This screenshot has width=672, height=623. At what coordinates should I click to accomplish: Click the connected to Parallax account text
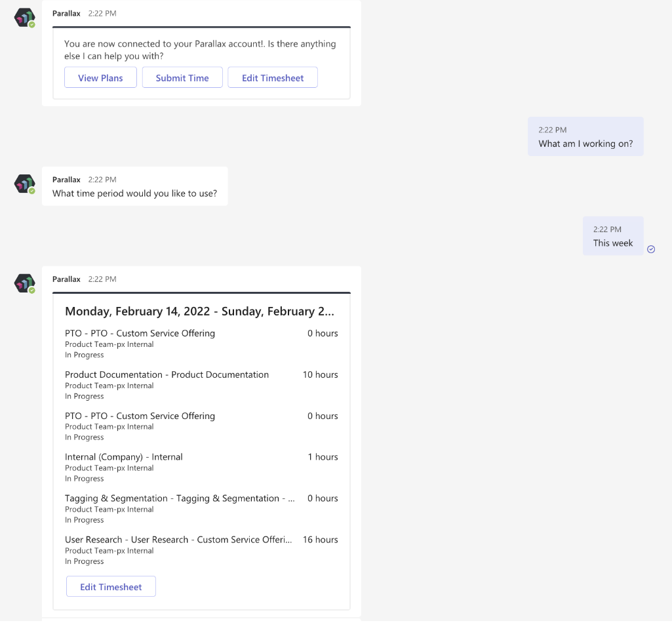pos(200,50)
